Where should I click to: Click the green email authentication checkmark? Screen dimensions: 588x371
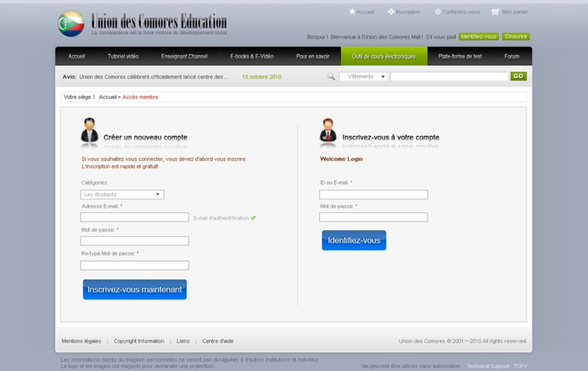coord(253,218)
